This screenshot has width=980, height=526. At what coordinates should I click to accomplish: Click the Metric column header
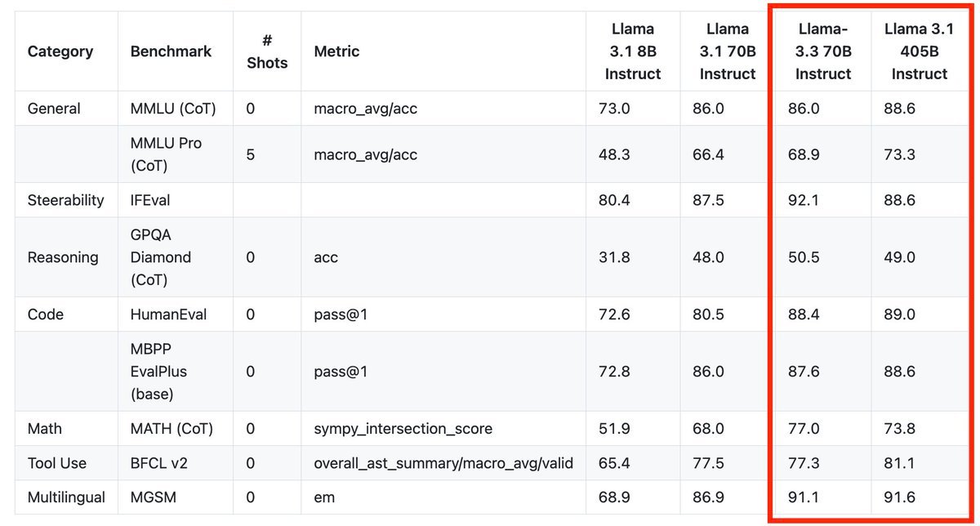[336, 51]
